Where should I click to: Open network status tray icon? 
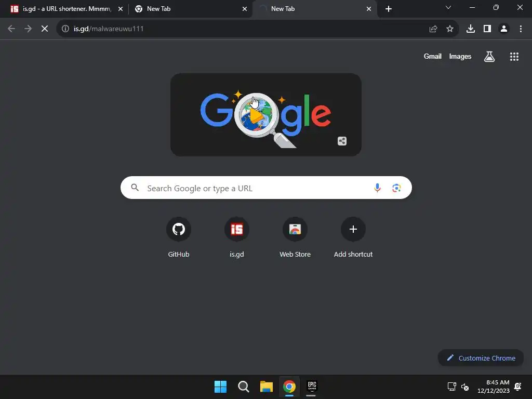(451, 387)
